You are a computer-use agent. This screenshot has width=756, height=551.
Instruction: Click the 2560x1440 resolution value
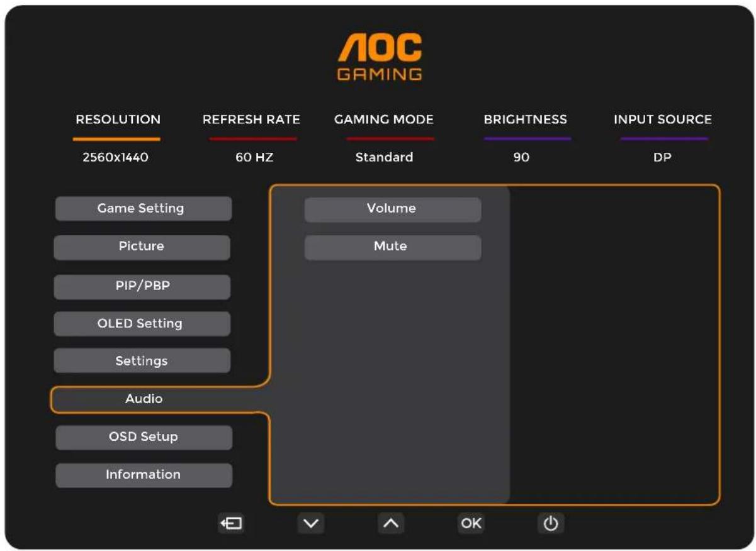tap(115, 158)
